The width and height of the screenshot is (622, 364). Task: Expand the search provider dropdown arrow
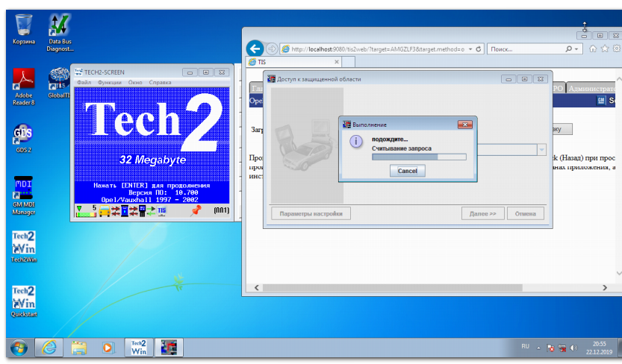click(x=576, y=49)
